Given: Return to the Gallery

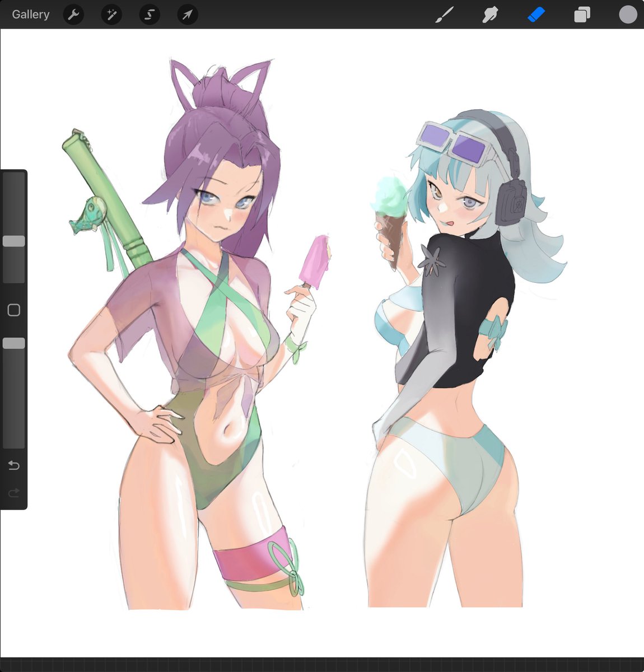Looking at the screenshot, I should pos(30,15).
